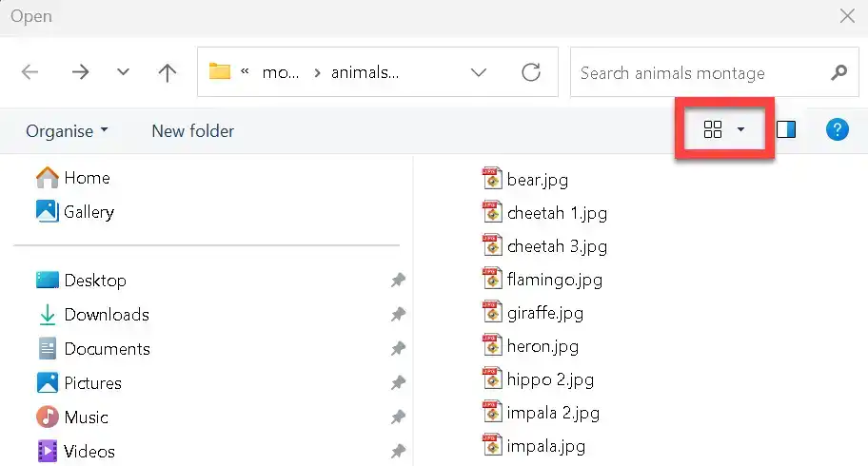Viewport: 868px width, 466px height.
Task: Expand the address bar history dropdown
Action: tap(479, 73)
